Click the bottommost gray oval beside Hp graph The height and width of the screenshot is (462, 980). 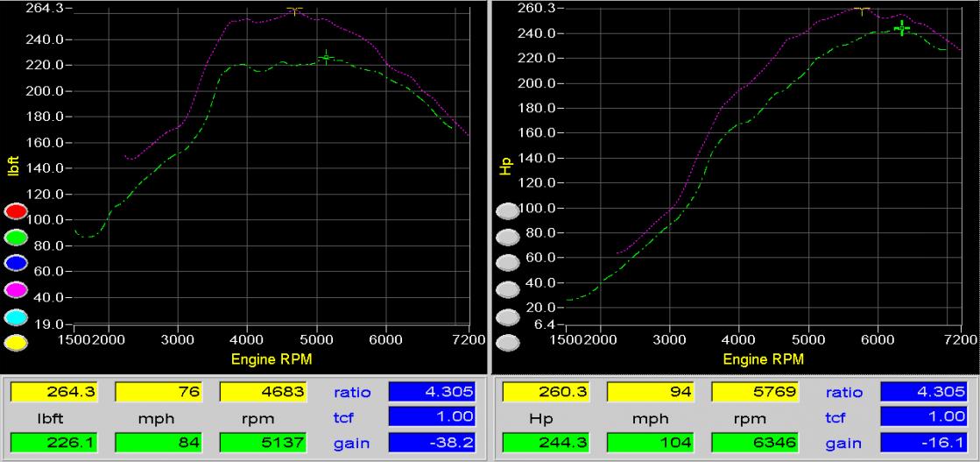point(508,343)
